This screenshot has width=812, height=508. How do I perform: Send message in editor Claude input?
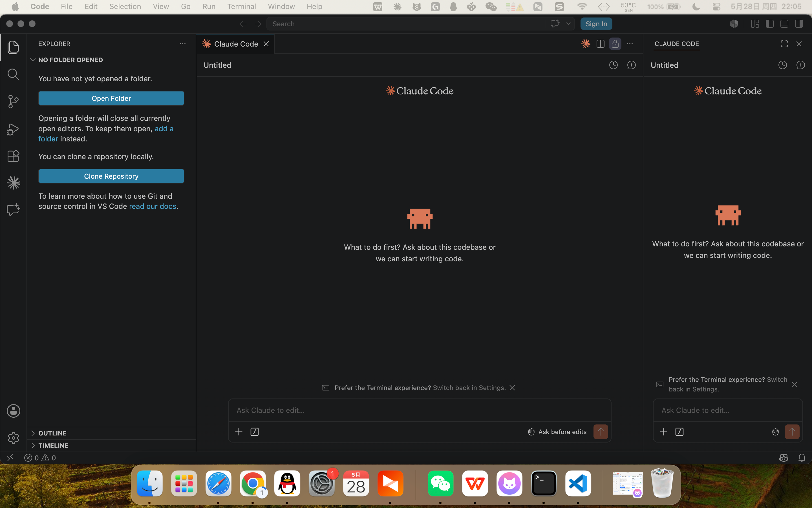601,432
